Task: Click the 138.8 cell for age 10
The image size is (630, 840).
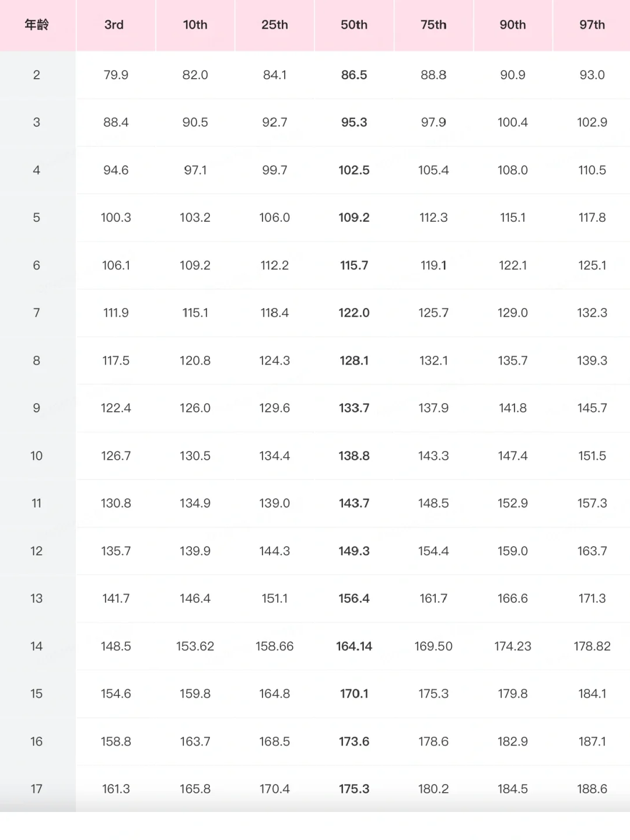Action: click(354, 456)
